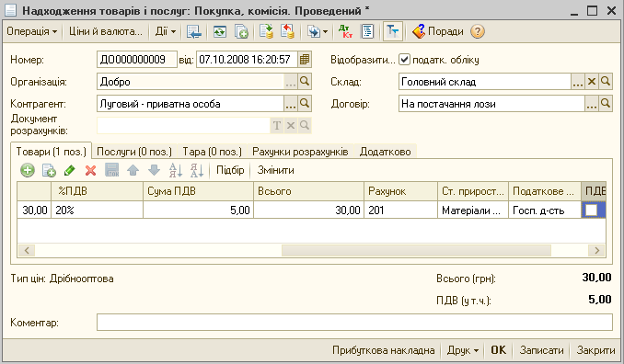This screenshot has width=624, height=364.
Task: Click the Документ розрахунків input field
Action: (183, 126)
